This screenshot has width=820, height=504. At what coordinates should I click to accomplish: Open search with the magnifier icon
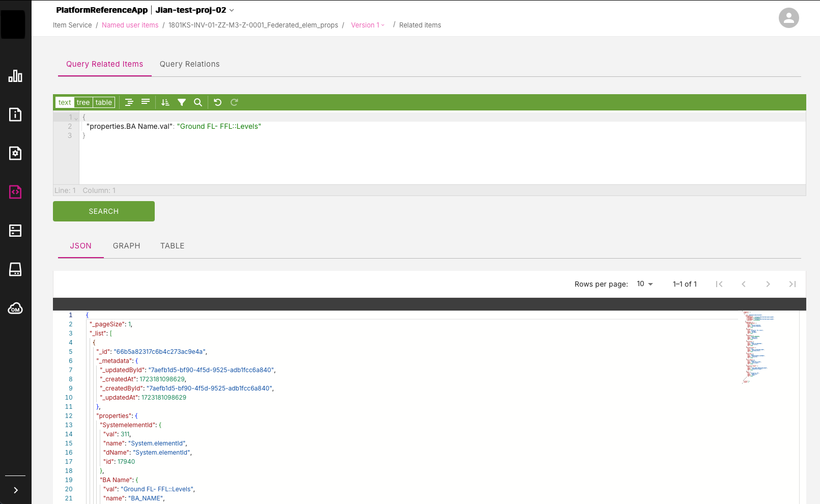(198, 102)
